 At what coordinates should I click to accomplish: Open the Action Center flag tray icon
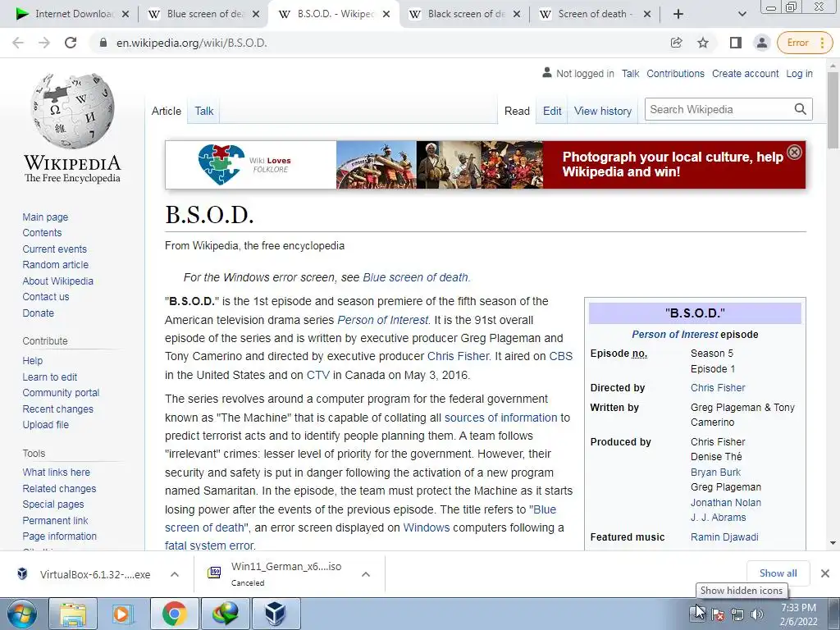click(718, 614)
